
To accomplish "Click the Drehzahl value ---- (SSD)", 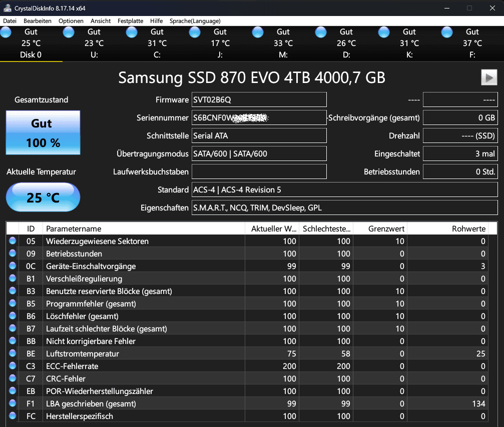I will click(x=460, y=135).
